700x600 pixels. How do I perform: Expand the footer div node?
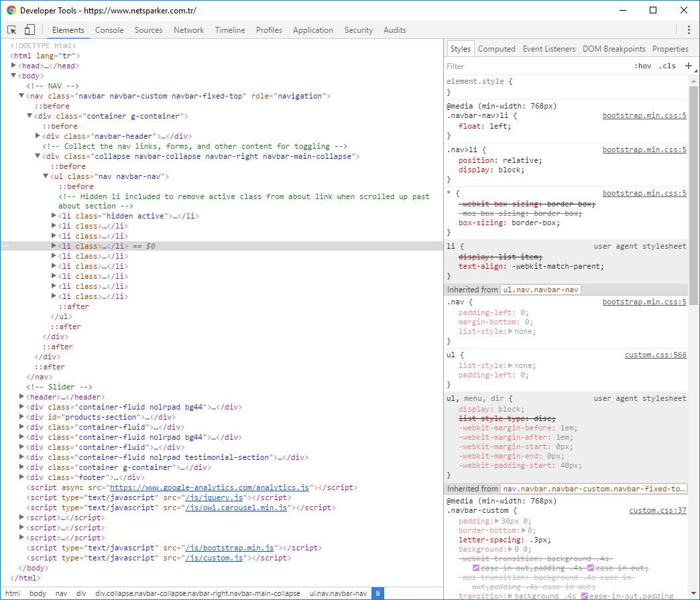(22, 477)
